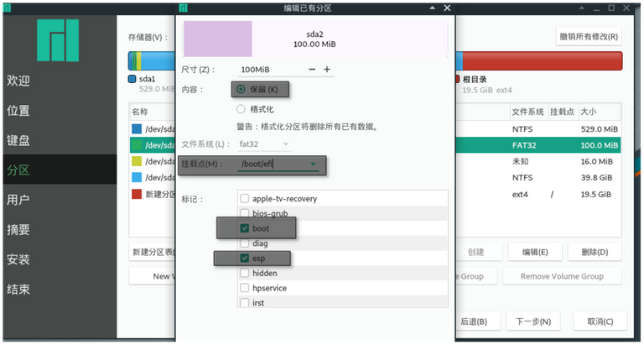Uncheck the esp flag checkbox
Viewport: 644px width, 345px height.
[x=244, y=258]
